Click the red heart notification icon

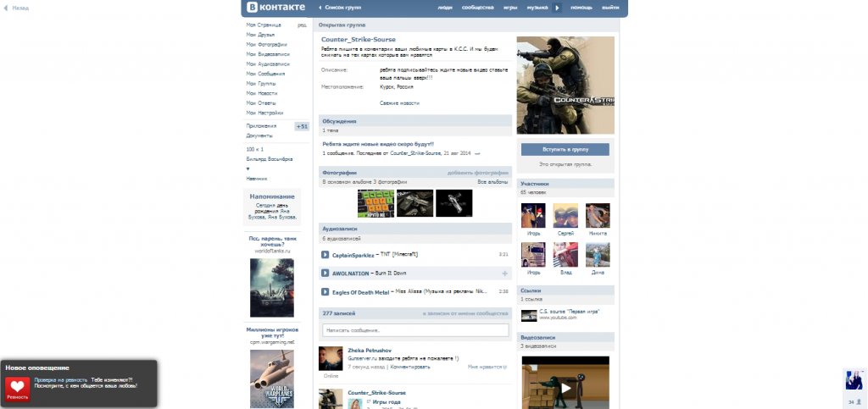[x=18, y=388]
